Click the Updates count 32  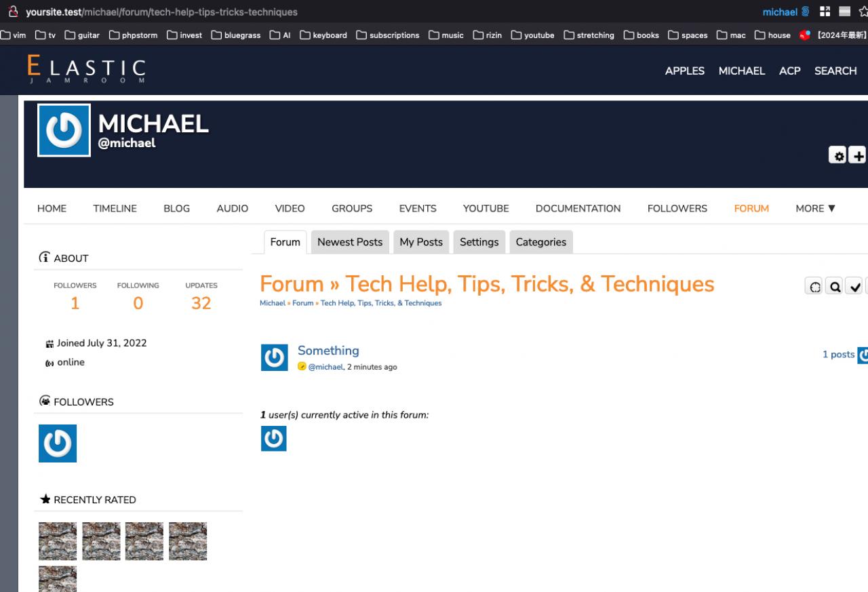click(201, 303)
